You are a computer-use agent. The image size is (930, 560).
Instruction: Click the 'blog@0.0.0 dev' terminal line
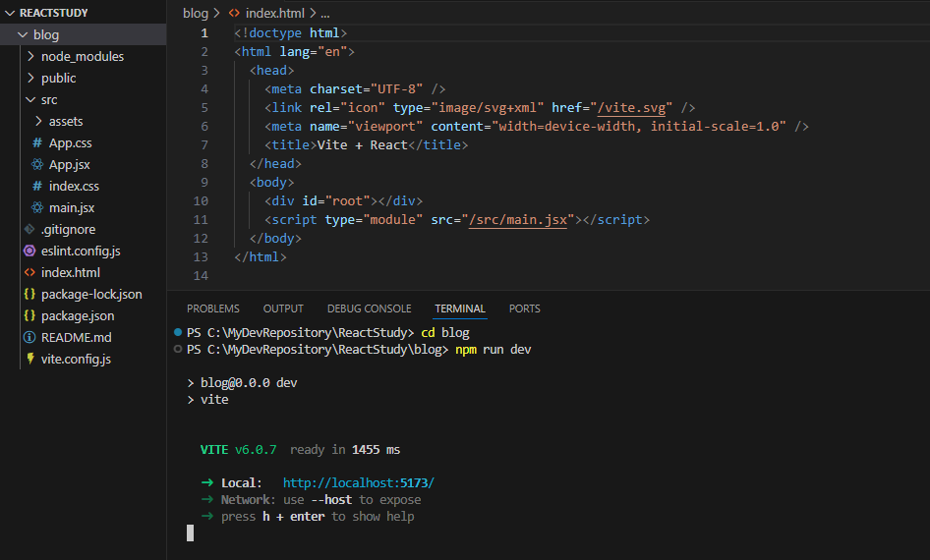pos(249,383)
